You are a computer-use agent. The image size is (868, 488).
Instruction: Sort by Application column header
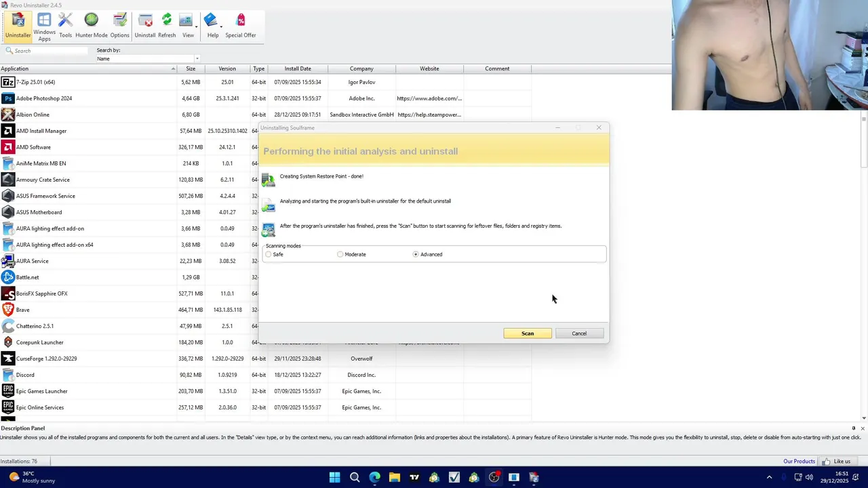[x=88, y=68]
